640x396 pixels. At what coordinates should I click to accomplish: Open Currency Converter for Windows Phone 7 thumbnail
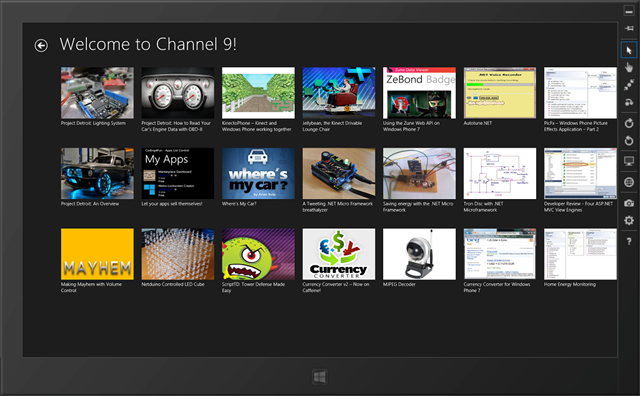pyautogui.click(x=500, y=254)
